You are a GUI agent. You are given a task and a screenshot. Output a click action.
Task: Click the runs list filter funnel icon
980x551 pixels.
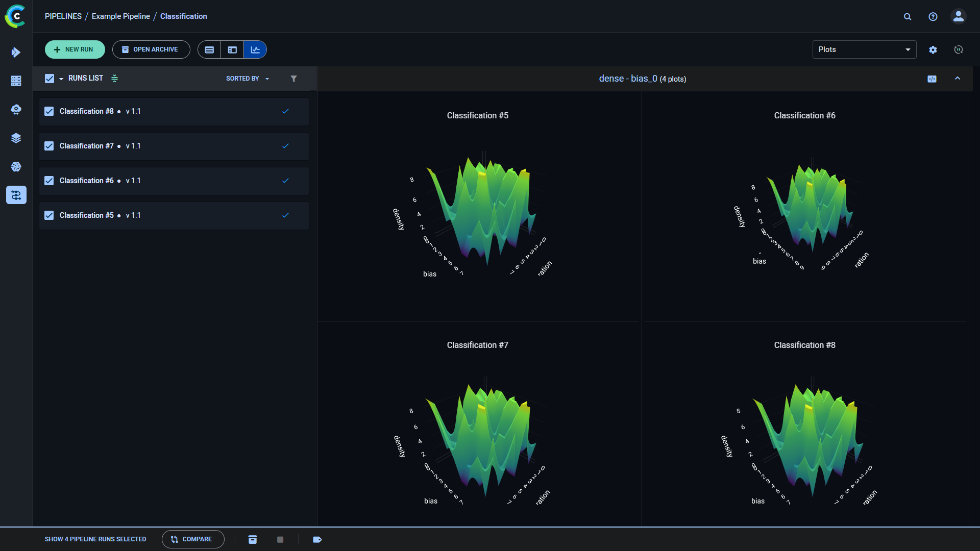(293, 79)
